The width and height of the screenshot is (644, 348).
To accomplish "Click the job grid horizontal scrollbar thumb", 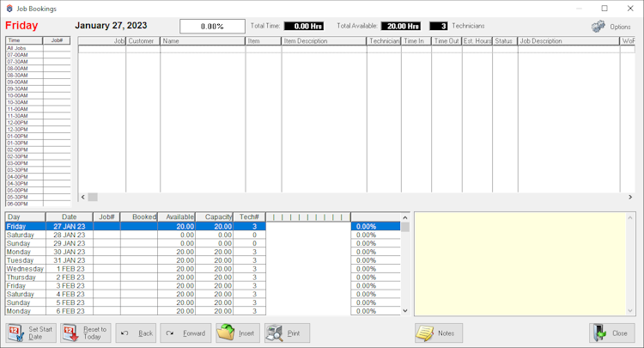I will (93, 198).
